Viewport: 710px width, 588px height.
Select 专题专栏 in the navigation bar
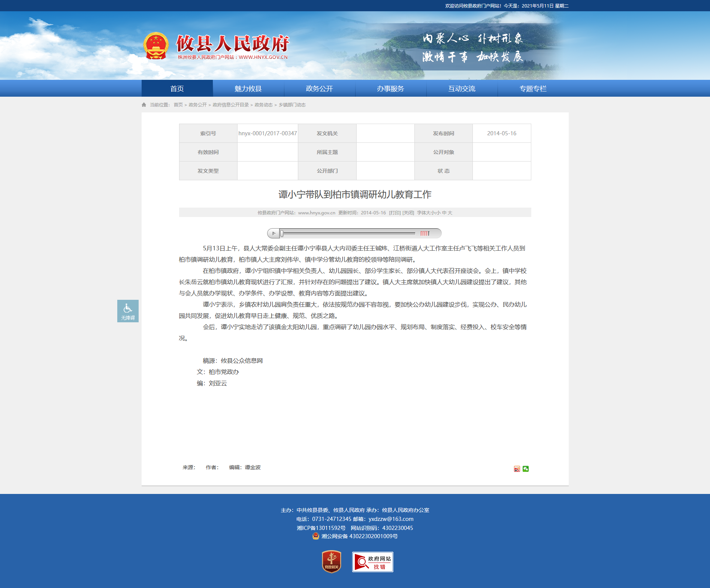click(533, 88)
